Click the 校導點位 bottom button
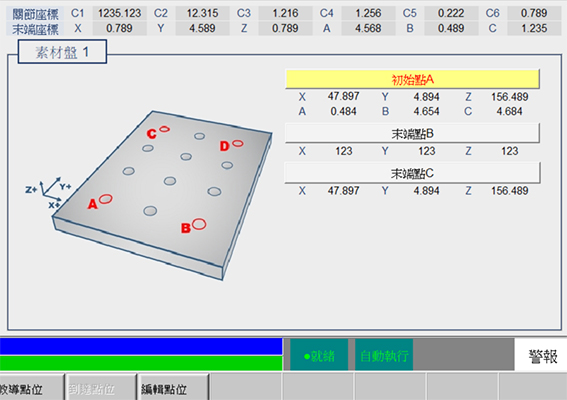Screen dimensions: 567x400 [32, 389]
